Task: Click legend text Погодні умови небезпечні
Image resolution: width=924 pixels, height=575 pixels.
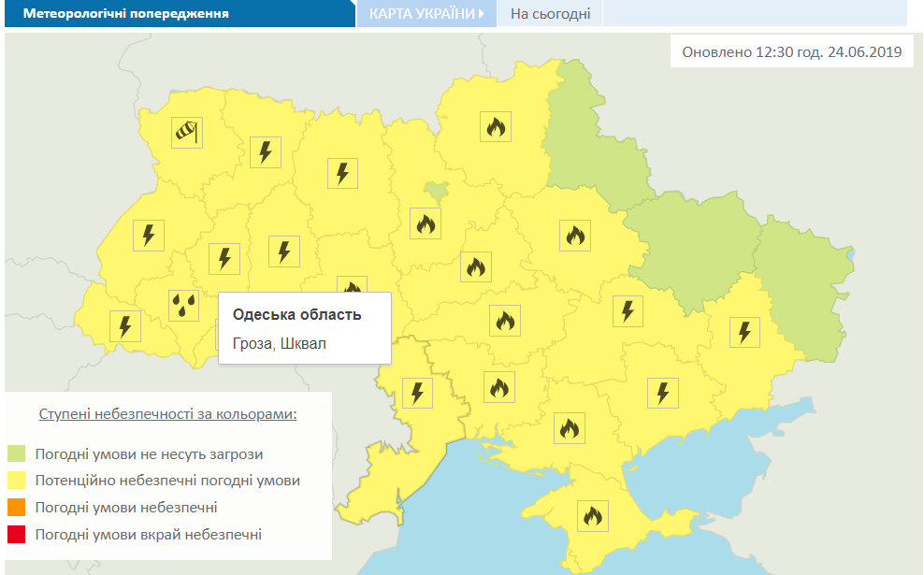Action: [126, 508]
